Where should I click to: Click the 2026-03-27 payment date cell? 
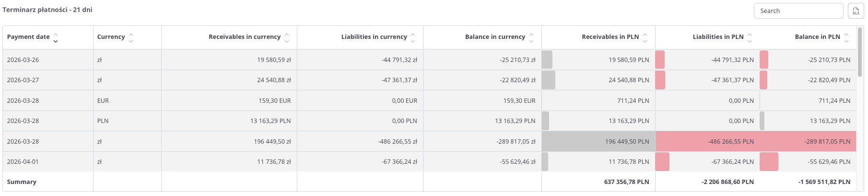tap(23, 80)
